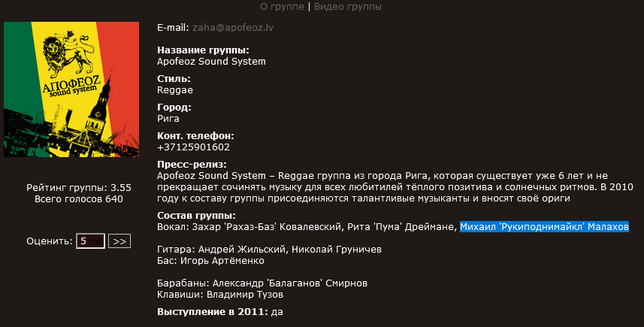Click the "АПОФЕОZ sound system" logo text on the cover
Screen dimensions: 644x327
point(71,86)
